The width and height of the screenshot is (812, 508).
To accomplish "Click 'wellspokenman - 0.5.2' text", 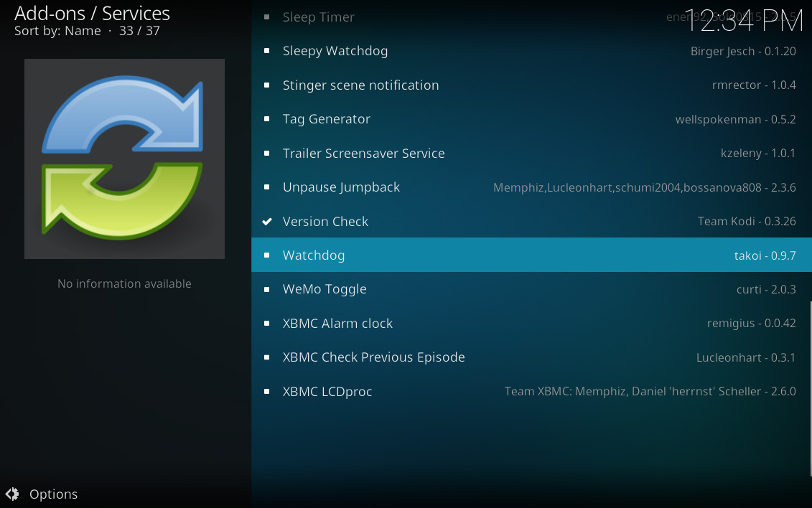I will click(735, 120).
